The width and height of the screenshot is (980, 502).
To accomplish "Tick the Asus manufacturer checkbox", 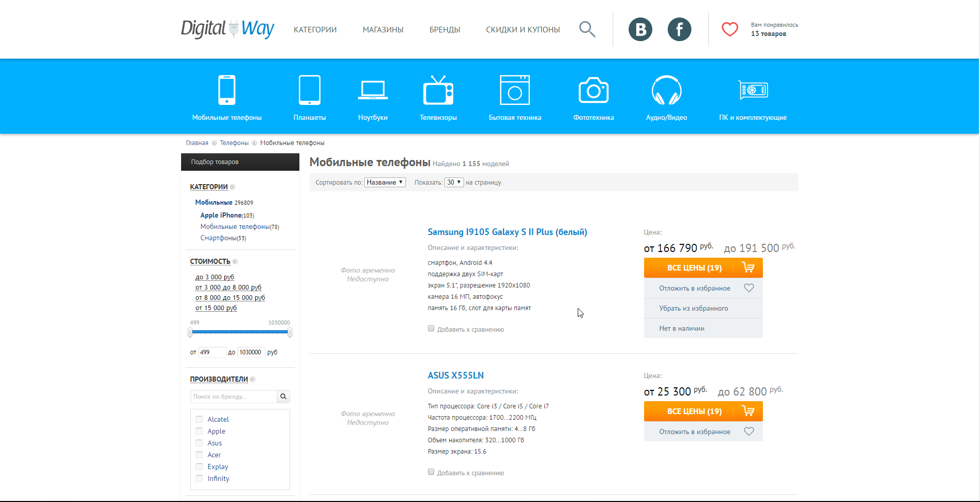I will coord(199,443).
